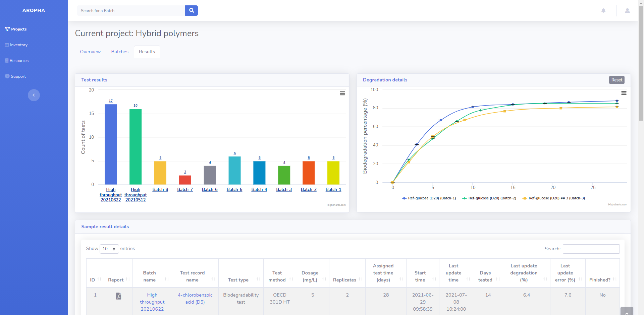Click the Batch-4 axis label

[259, 189]
